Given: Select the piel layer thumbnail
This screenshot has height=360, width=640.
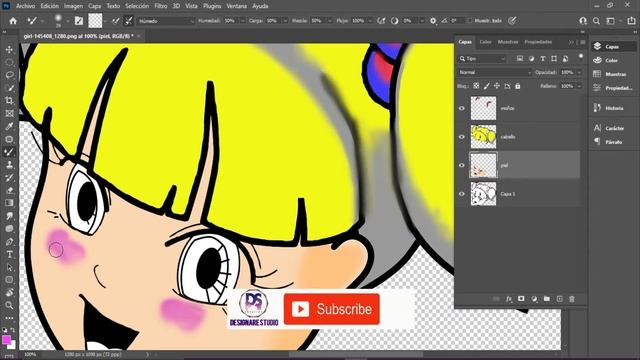Looking at the screenshot, I should [x=484, y=165].
